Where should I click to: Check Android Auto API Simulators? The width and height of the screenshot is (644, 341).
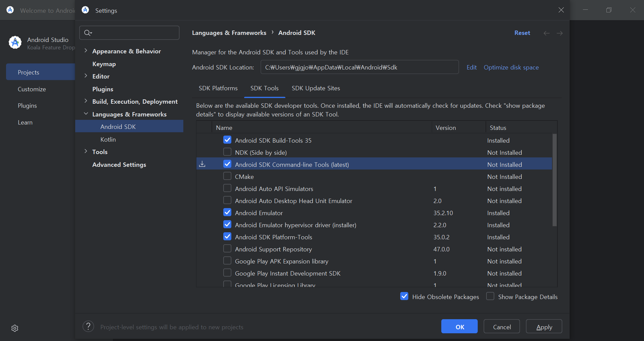tap(227, 188)
